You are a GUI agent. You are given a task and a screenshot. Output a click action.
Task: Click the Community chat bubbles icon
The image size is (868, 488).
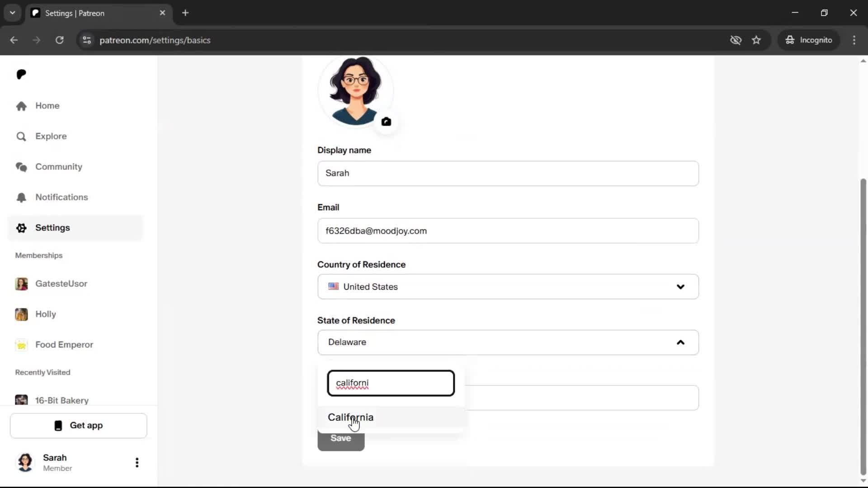click(x=21, y=167)
